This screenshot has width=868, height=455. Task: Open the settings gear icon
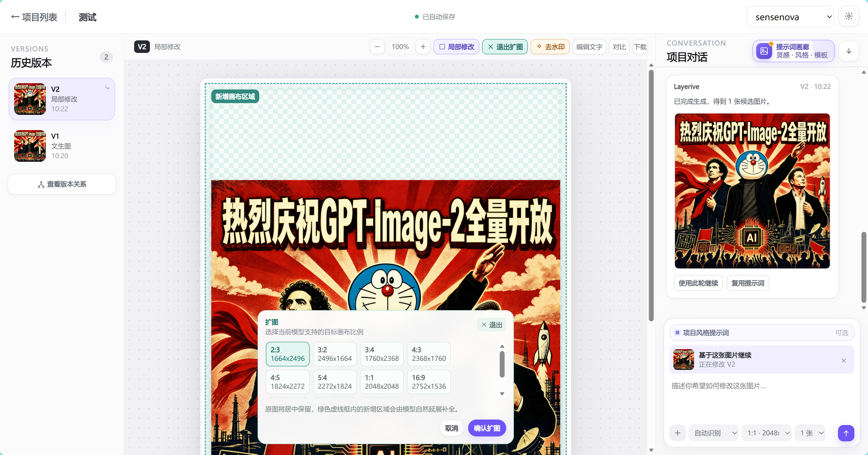tap(849, 16)
